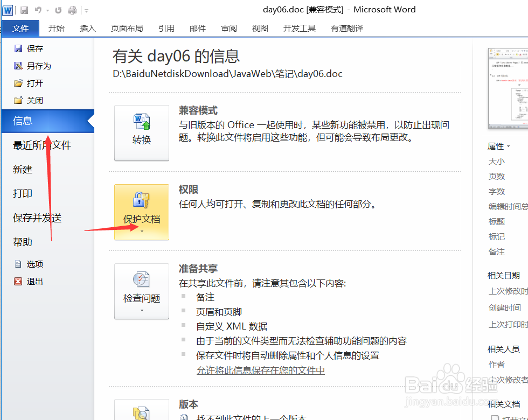Click the 退出 red X icon

click(18, 281)
